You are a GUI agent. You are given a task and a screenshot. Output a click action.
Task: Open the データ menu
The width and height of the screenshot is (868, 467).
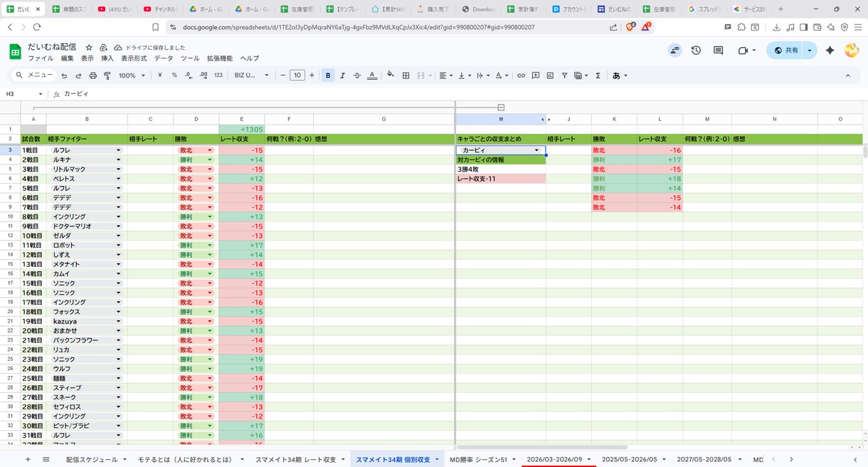tap(164, 58)
